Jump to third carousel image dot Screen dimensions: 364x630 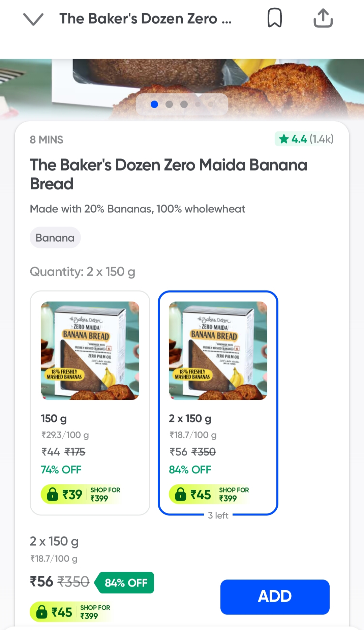(x=184, y=104)
